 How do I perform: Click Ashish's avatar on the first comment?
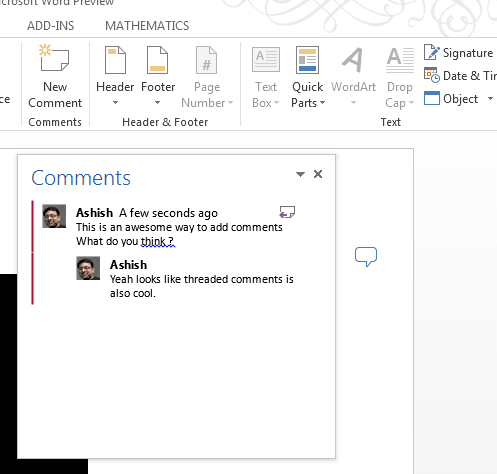coord(54,216)
